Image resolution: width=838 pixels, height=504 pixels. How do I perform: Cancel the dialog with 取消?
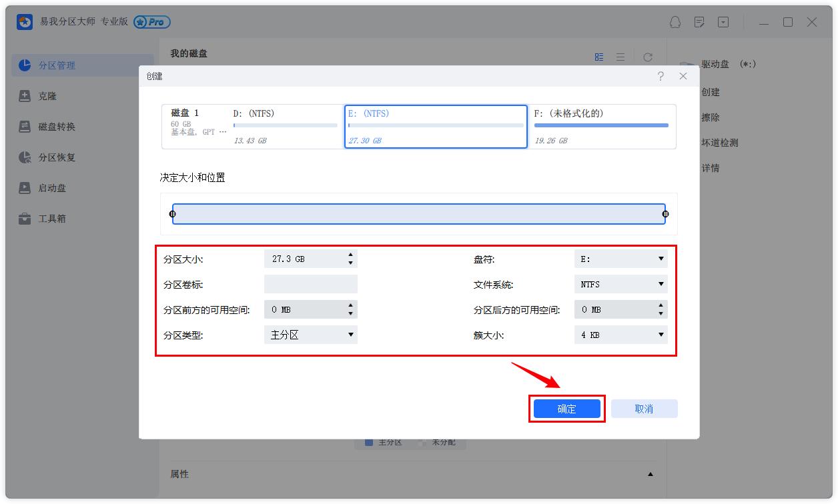click(644, 409)
